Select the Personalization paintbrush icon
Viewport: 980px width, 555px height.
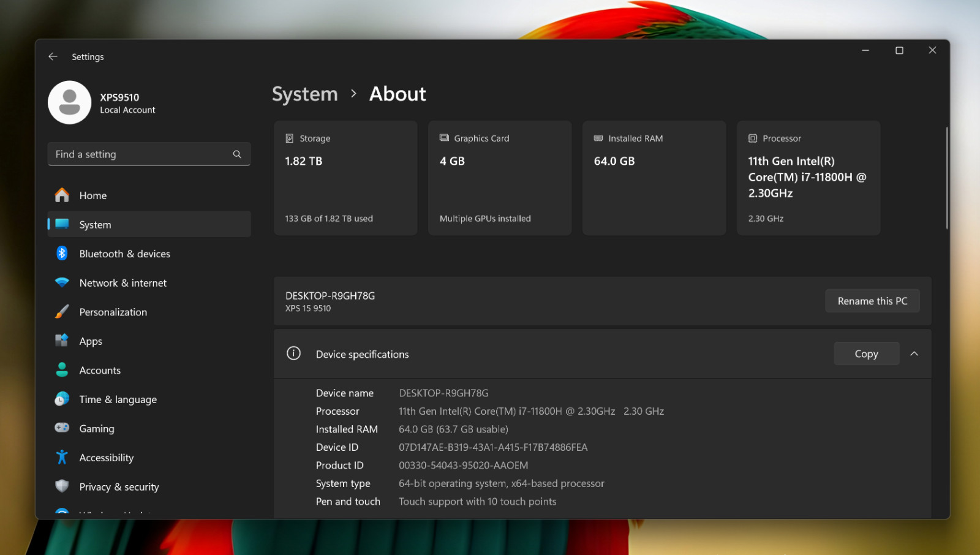click(62, 312)
